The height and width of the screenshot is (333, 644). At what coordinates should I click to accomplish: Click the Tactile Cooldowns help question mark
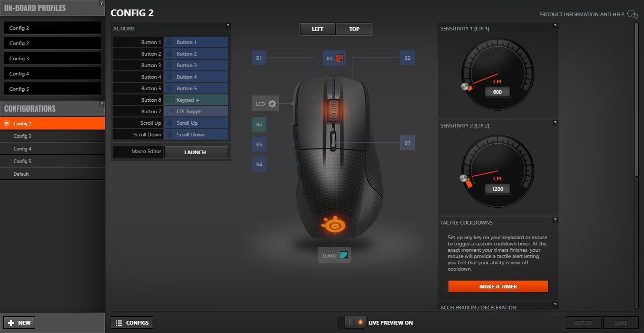(555, 219)
